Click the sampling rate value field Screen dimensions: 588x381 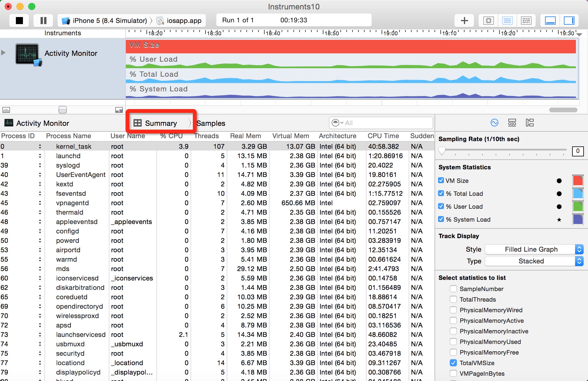578,151
